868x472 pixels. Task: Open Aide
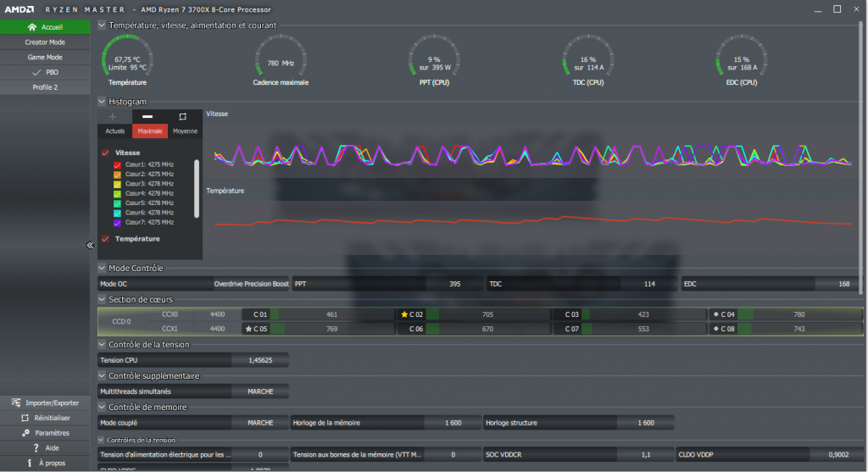tap(45, 447)
